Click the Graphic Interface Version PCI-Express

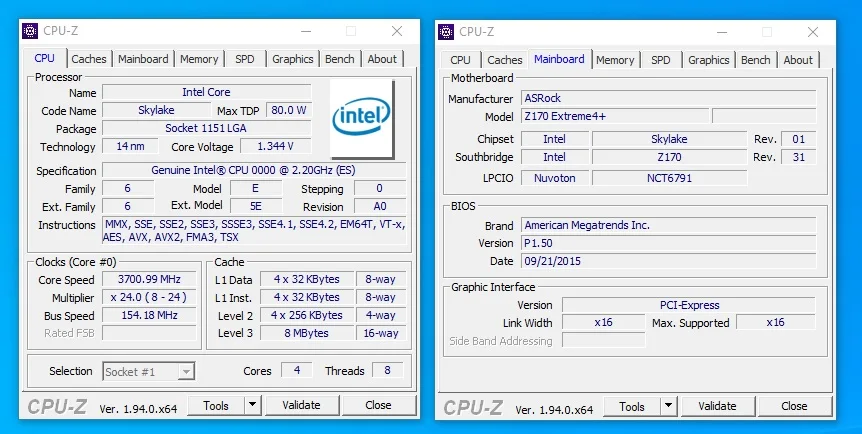(689, 305)
